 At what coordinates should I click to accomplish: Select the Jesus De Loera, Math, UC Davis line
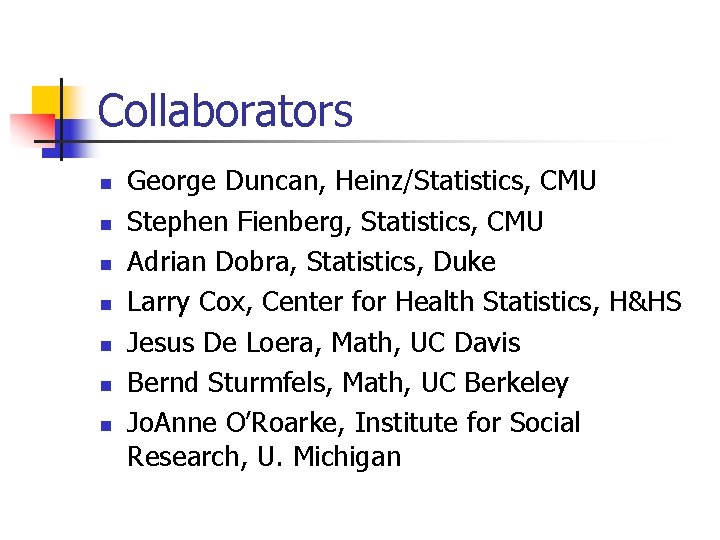click(324, 343)
